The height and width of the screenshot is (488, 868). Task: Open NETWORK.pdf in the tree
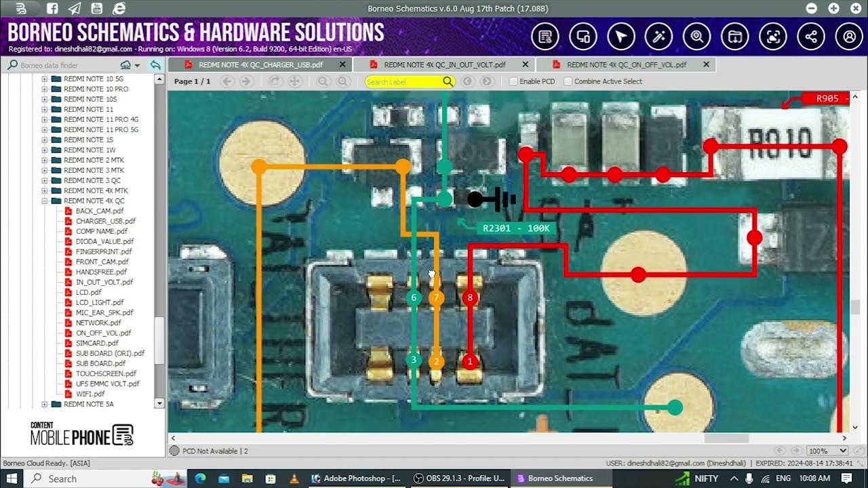(99, 323)
